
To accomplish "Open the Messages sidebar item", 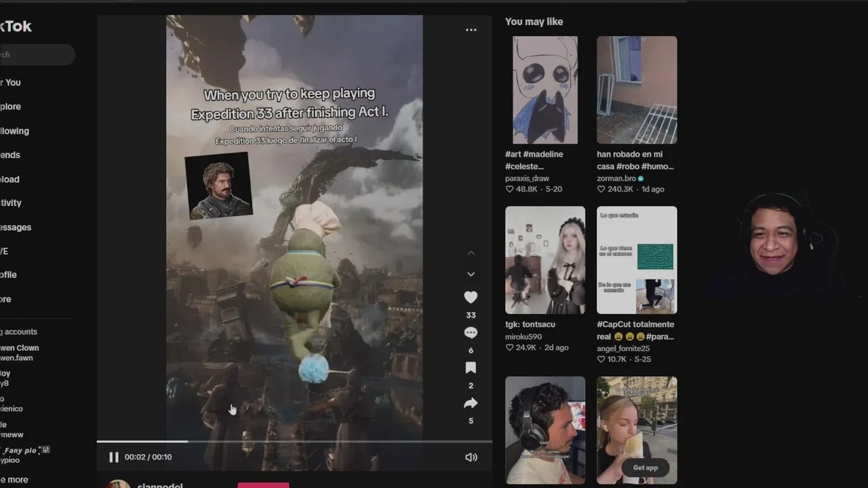I will pyautogui.click(x=16, y=227).
